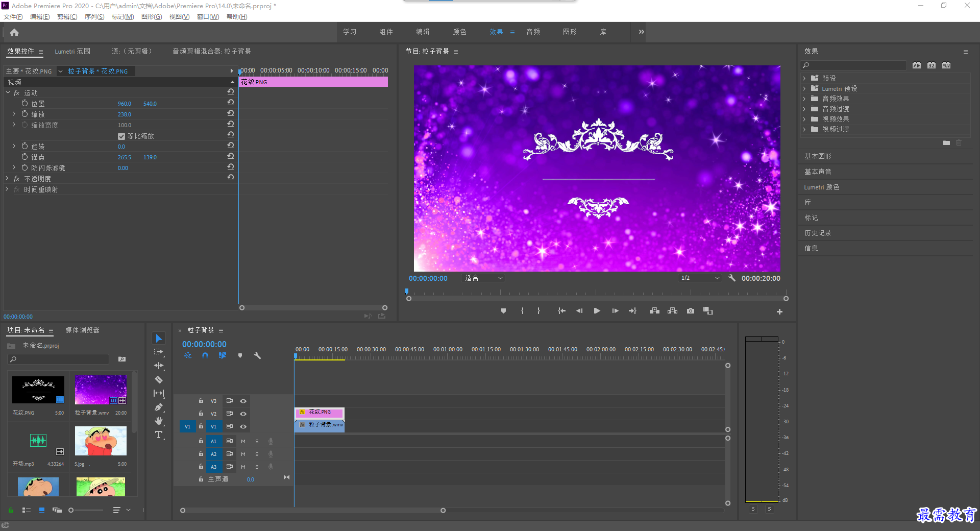Screen dimensions: 980x531
Task: Open the History panel
Action: tap(818, 233)
